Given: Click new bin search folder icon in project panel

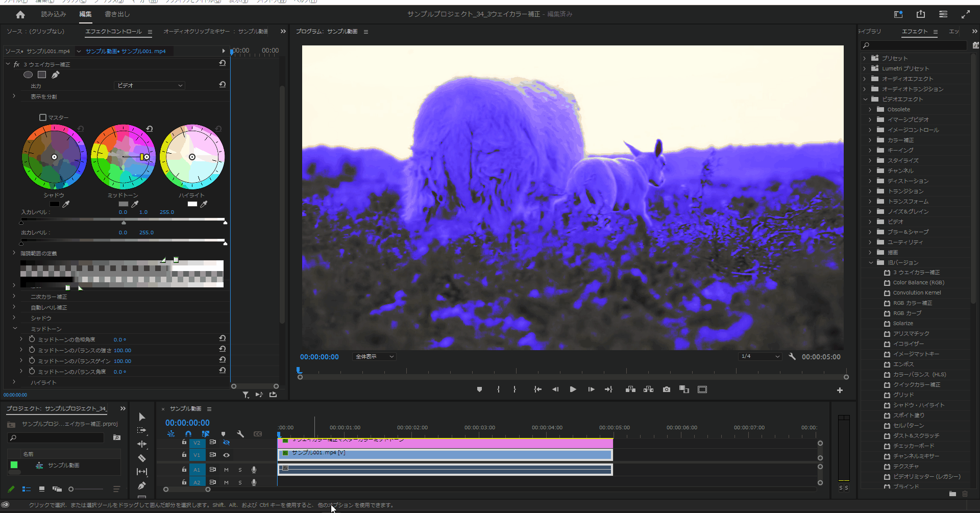Looking at the screenshot, I should (117, 437).
